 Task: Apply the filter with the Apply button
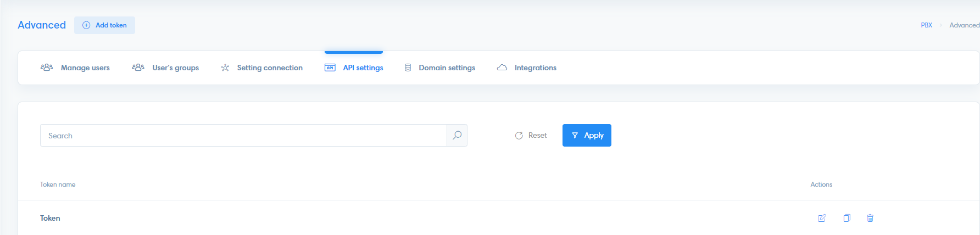587,136
